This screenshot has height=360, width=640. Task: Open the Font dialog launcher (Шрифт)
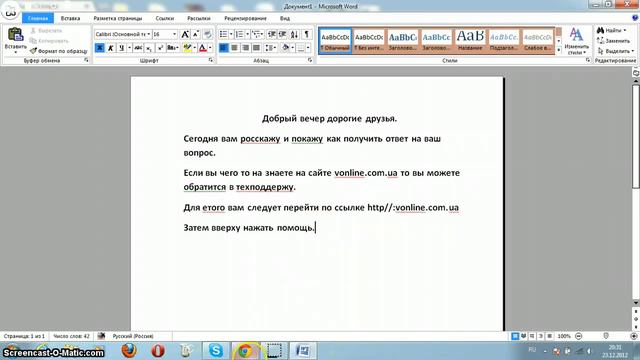(211, 60)
